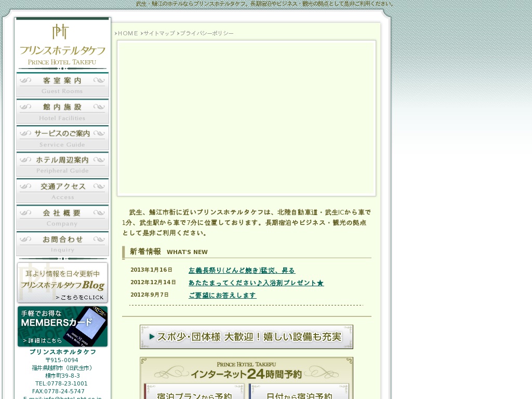Open the 入浴剤プレゼント news link
Screen dimensions: 532x399
pos(256,283)
